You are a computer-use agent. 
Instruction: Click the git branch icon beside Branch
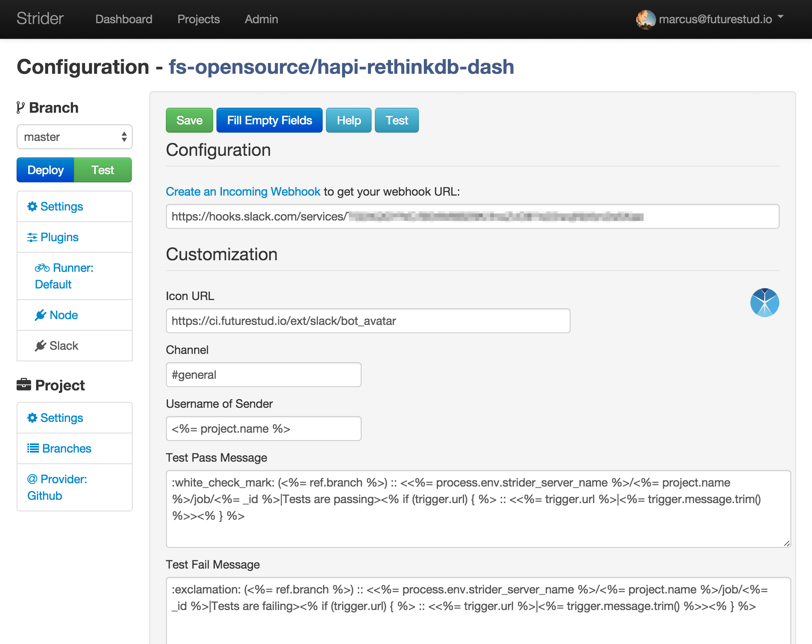coord(20,108)
